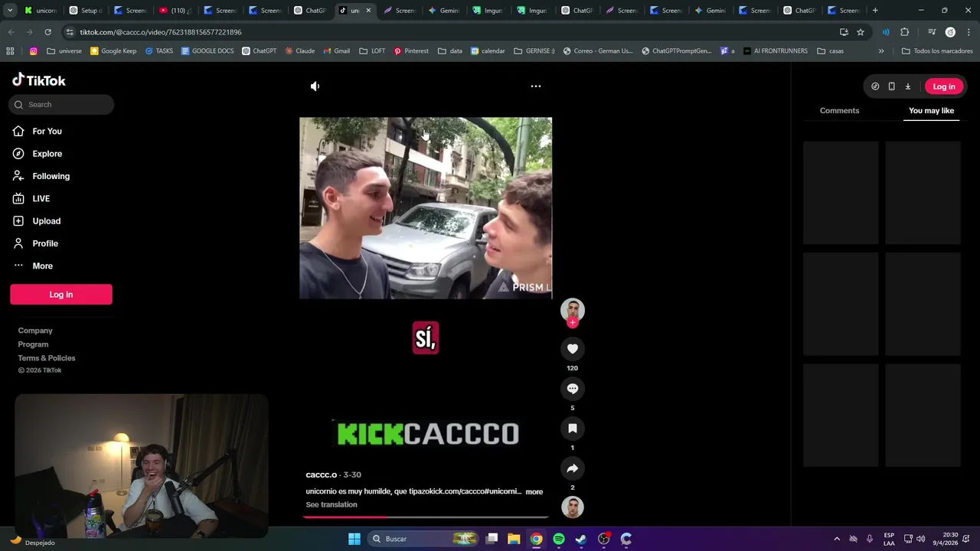Open the GOOGLE DOCS bookmark
The height and width of the screenshot is (551, 980).
pos(207,51)
